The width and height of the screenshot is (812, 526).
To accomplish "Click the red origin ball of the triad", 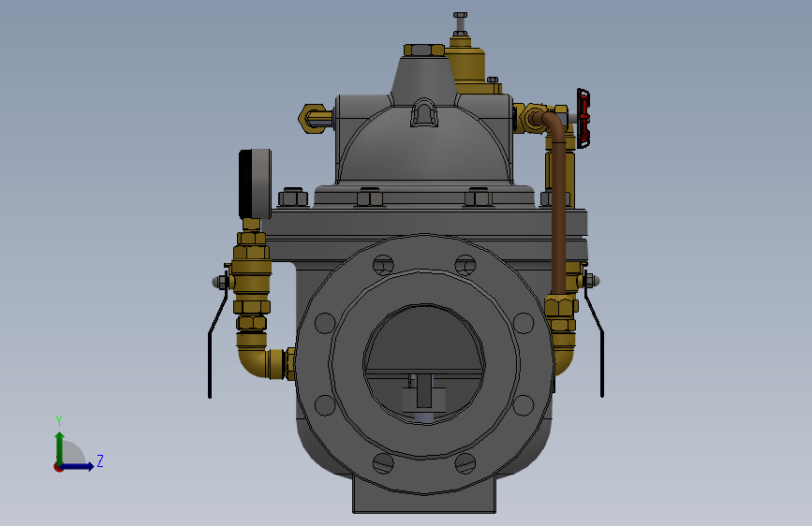I will pos(57,467).
